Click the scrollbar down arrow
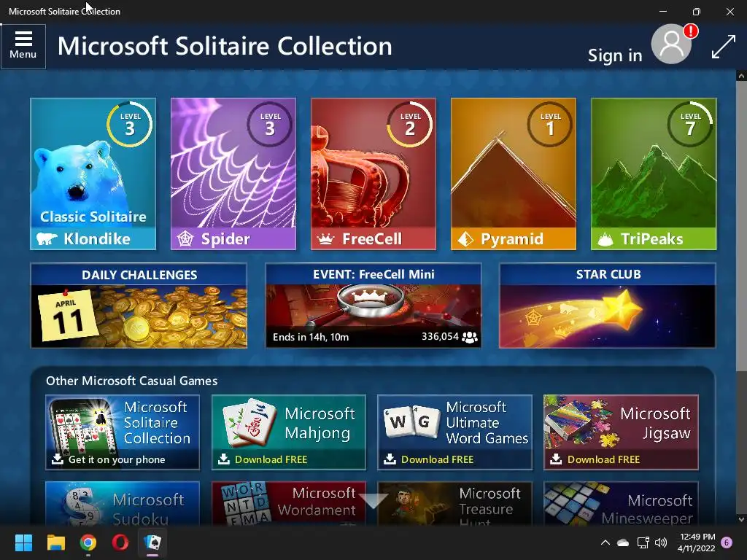Image resolution: width=747 pixels, height=560 pixels. pos(741,519)
